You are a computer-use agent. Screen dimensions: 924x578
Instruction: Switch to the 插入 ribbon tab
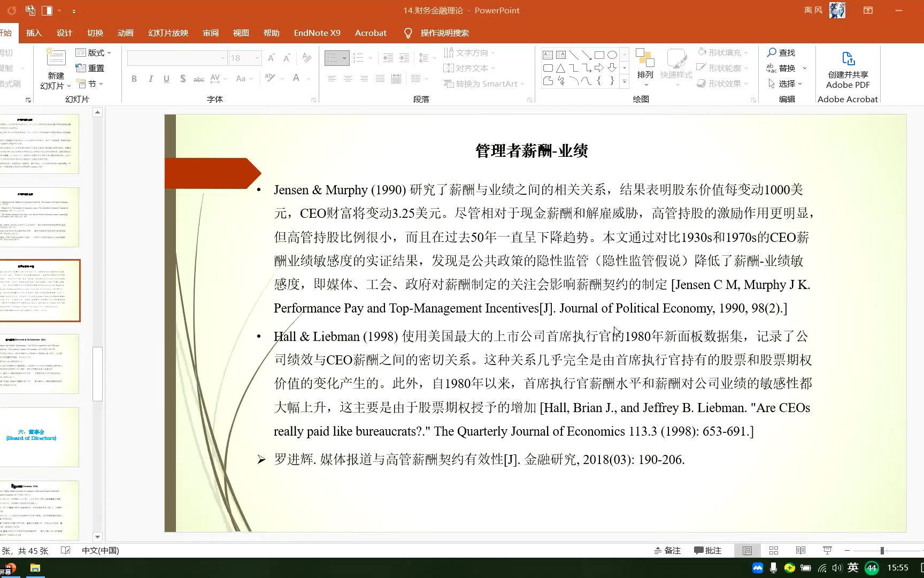coord(34,33)
